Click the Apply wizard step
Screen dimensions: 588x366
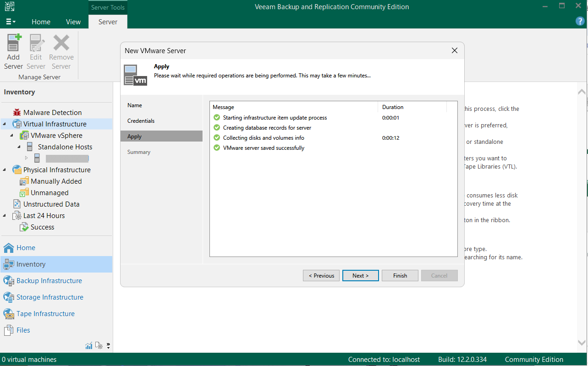pos(161,137)
